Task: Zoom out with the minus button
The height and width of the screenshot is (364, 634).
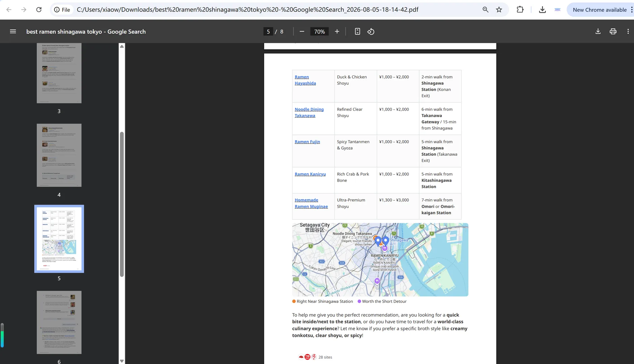Action: [x=302, y=31]
